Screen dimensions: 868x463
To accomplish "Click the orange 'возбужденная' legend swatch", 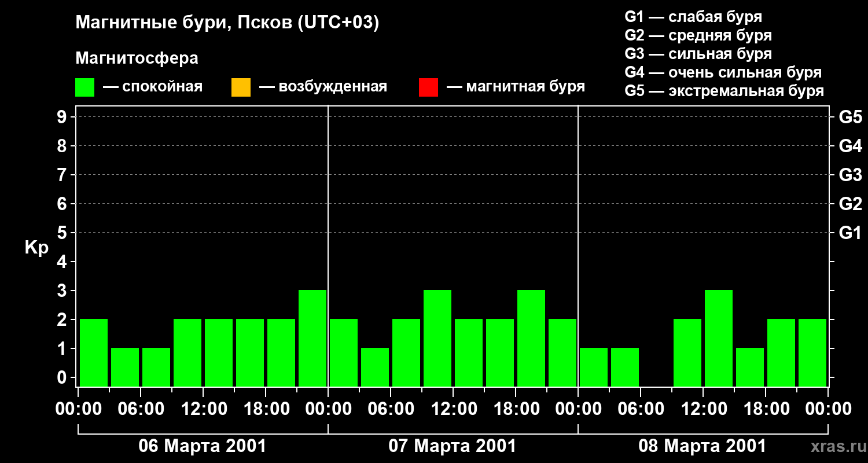I will coord(241,87).
